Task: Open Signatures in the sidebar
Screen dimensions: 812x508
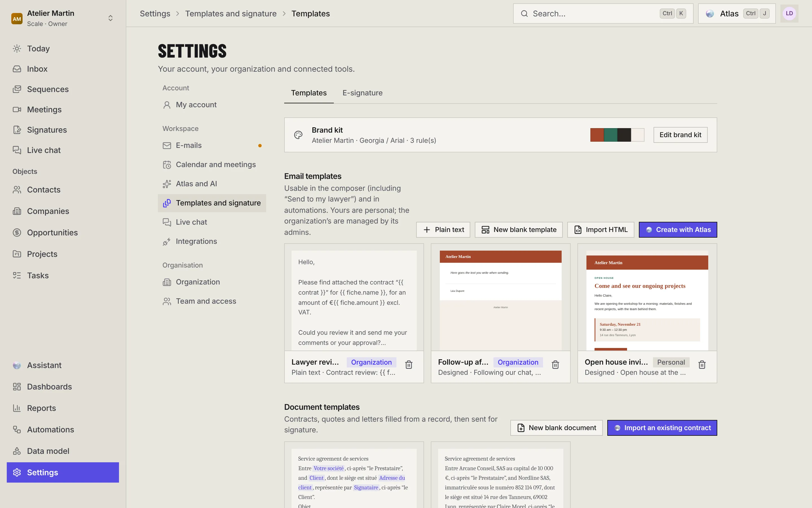Action: click(63, 130)
